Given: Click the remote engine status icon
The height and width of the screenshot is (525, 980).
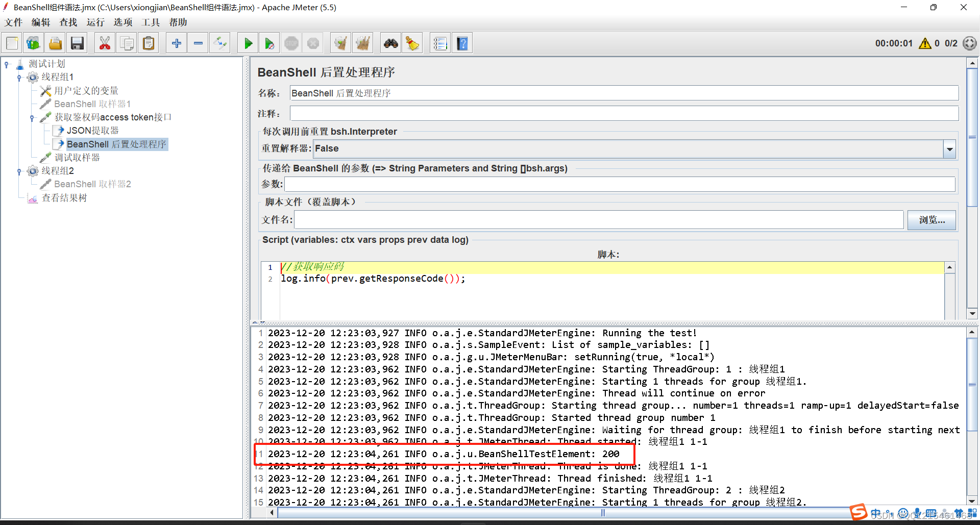Looking at the screenshot, I should [969, 43].
